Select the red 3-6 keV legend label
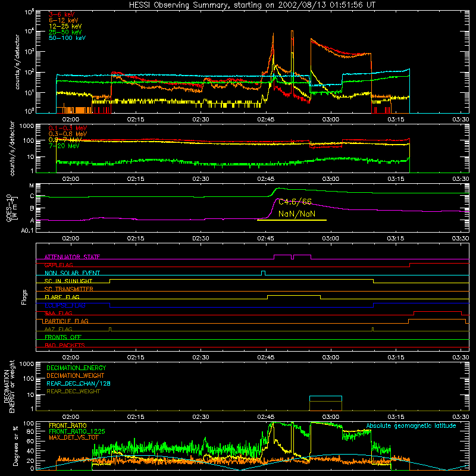 (x=61, y=14)
